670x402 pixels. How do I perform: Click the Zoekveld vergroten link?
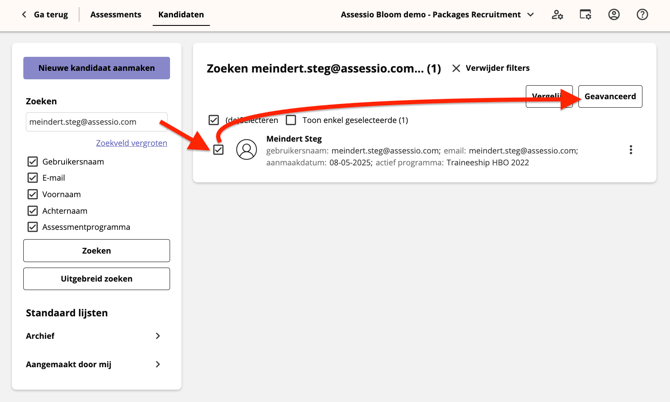pos(131,143)
